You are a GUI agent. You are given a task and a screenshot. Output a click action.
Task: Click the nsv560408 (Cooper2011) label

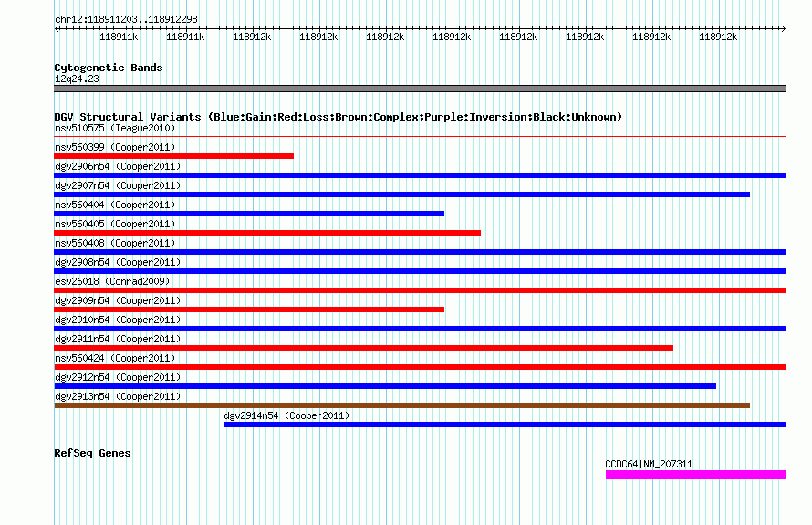[115, 243]
